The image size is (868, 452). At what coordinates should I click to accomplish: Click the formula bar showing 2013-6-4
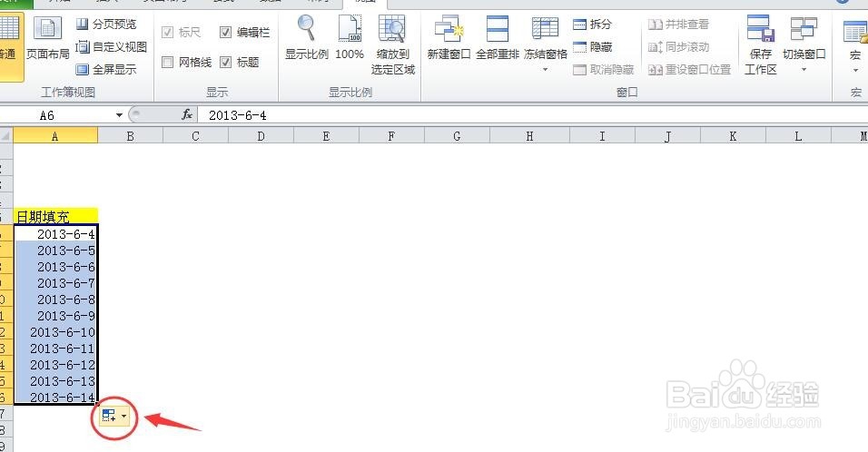[533, 115]
